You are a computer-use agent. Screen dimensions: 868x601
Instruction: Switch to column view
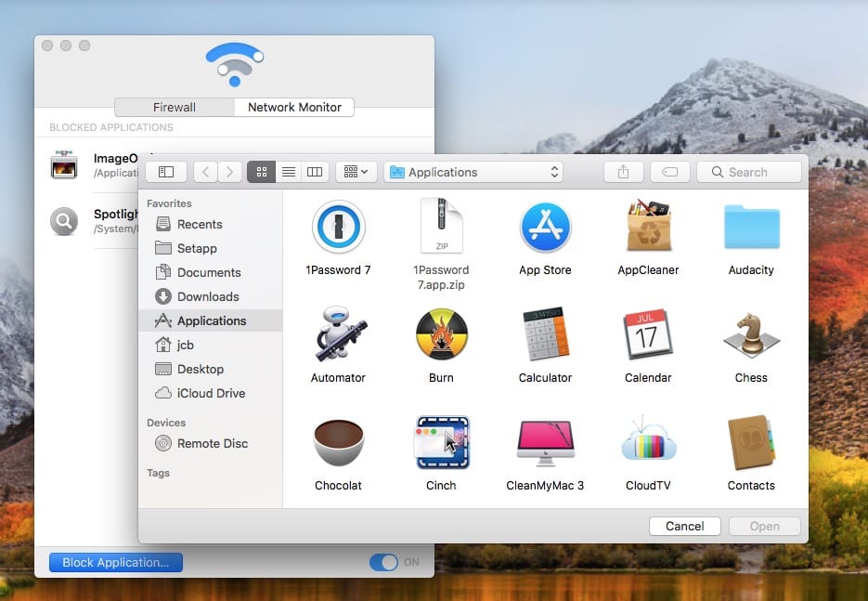(x=315, y=172)
